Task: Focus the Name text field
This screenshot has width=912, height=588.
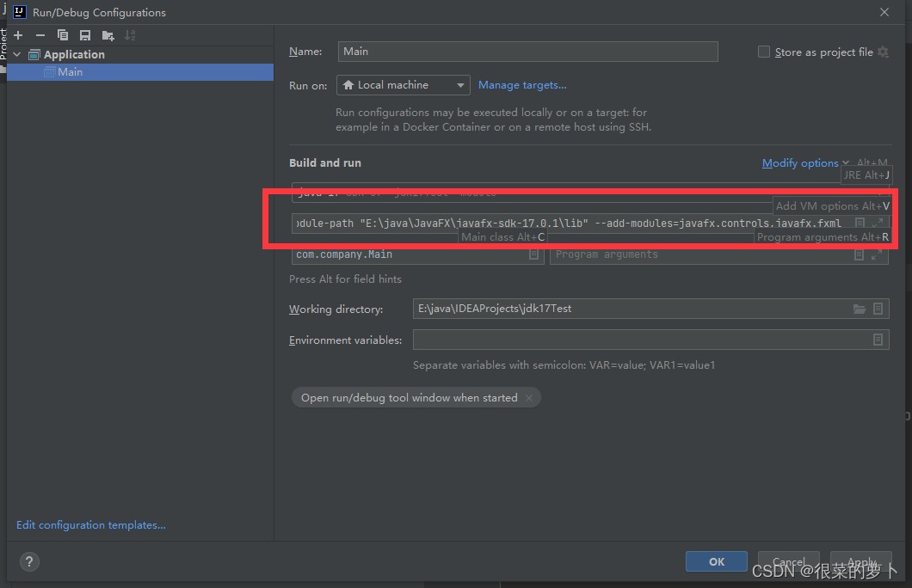Action: 527,51
